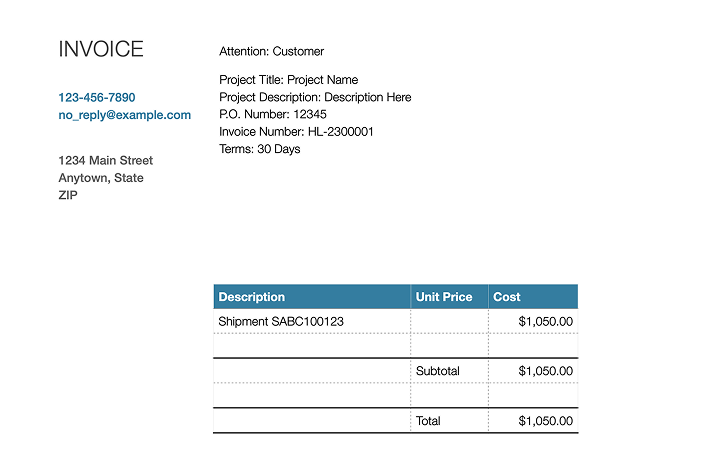Click the Total amount $1,050.00 cell
This screenshot has height=460, width=709.
[545, 421]
